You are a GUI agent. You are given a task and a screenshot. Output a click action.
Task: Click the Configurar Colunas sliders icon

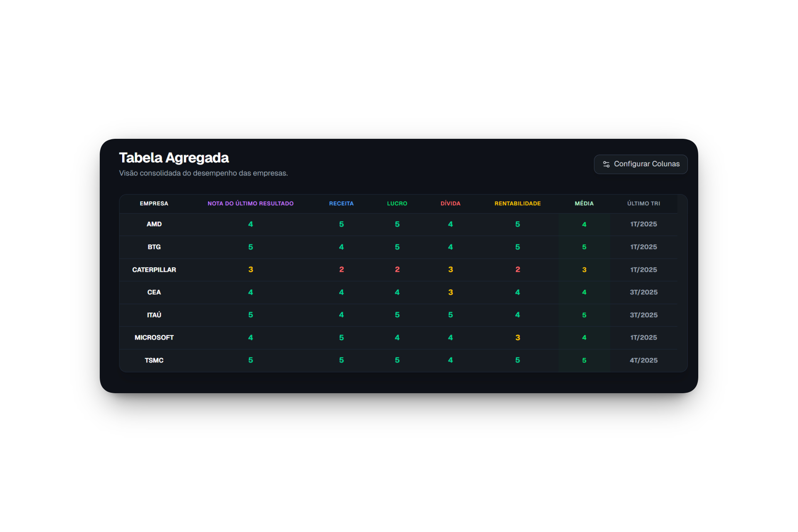click(606, 164)
